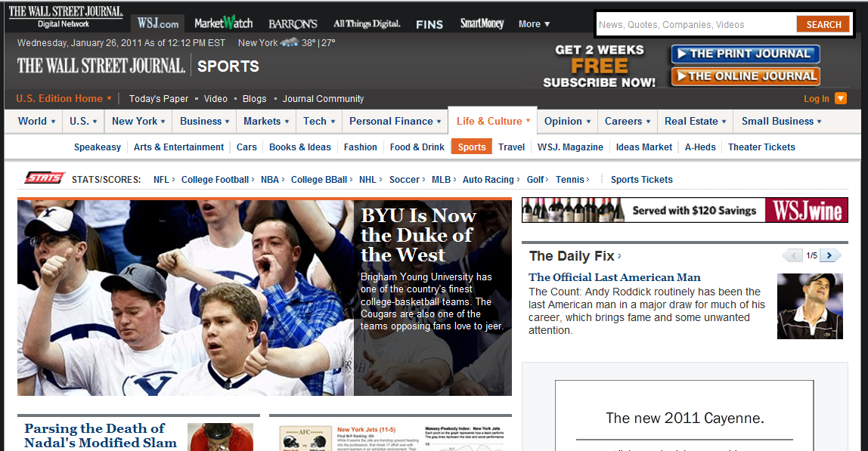Open the U.S. Edition Home dropdown
The image size is (868, 451).
click(x=64, y=98)
